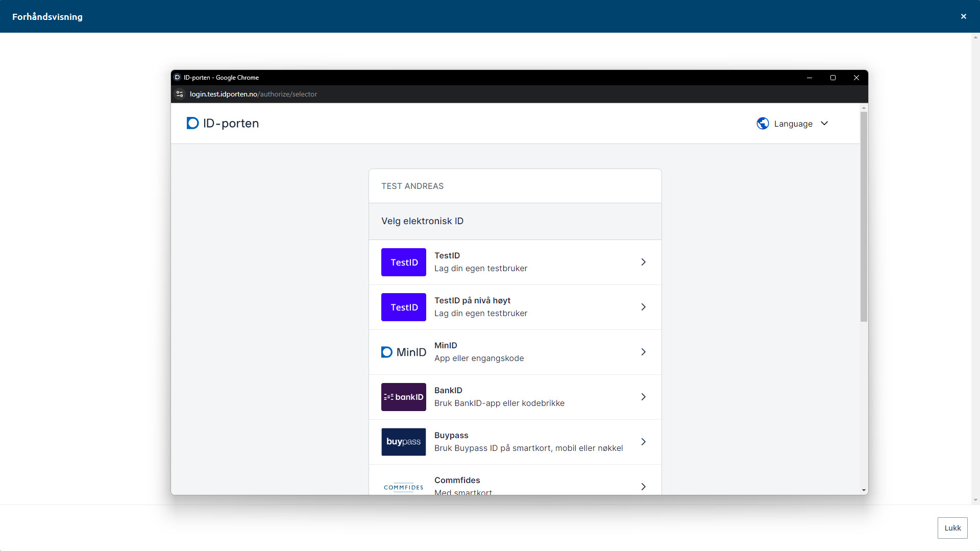The height and width of the screenshot is (551, 980).
Task: Click the Lukk button
Action: pyautogui.click(x=952, y=528)
